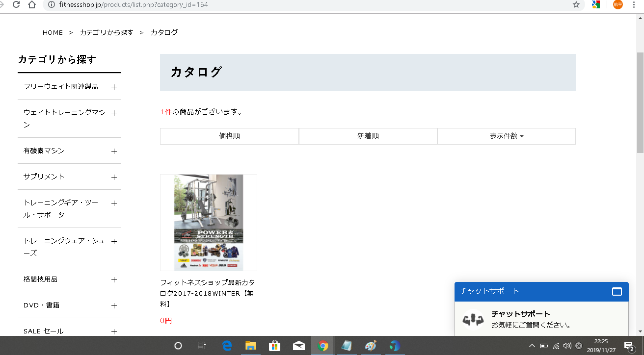Expand トレーニングギア・ツール・サポーター plus icon
Image resolution: width=644 pixels, height=355 pixels.
click(114, 203)
